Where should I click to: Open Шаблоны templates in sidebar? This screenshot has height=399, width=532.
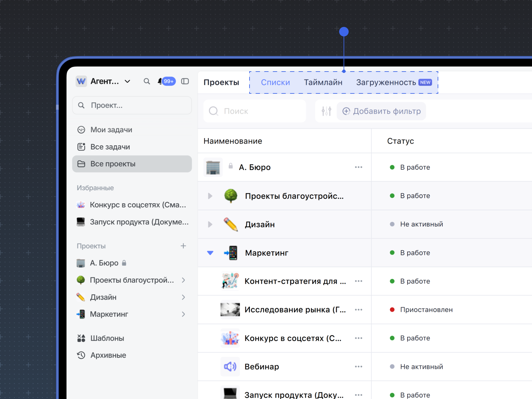[x=107, y=338]
